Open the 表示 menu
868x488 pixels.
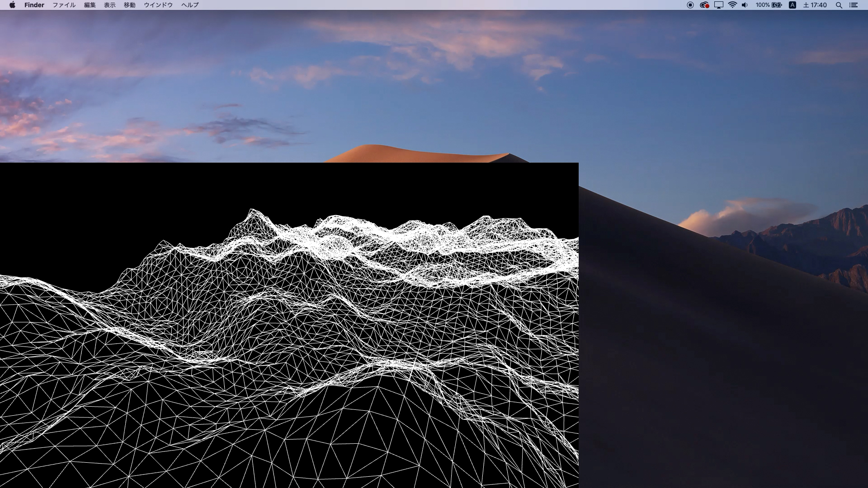109,5
